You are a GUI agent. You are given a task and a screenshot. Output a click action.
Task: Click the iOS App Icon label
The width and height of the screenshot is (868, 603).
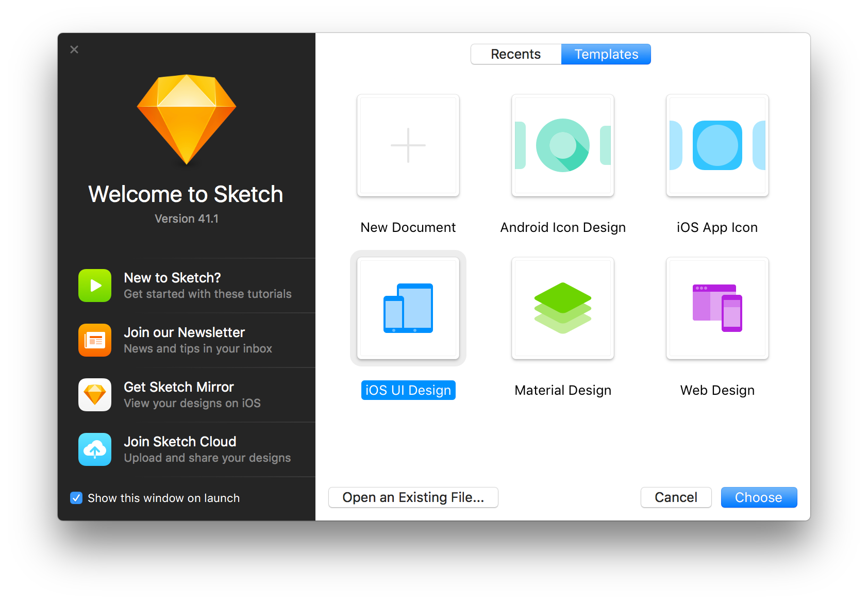[x=717, y=227]
